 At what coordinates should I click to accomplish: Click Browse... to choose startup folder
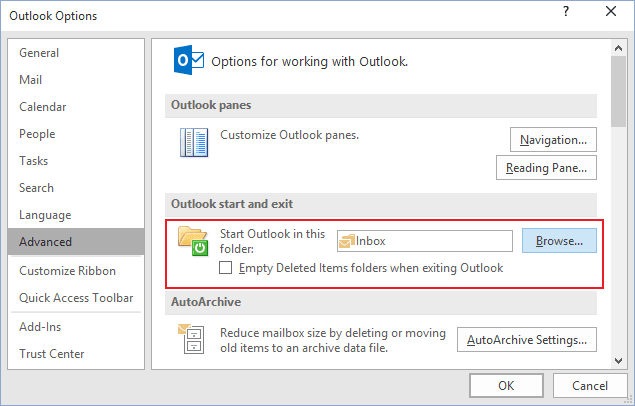click(559, 241)
